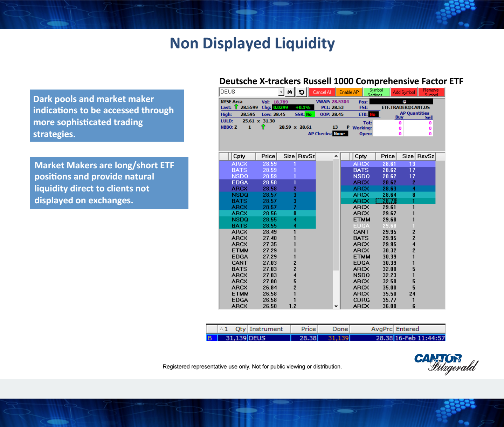The width and height of the screenshot is (504, 427).
Task: Click the bid book scrollbar thumb
Action: [336, 216]
